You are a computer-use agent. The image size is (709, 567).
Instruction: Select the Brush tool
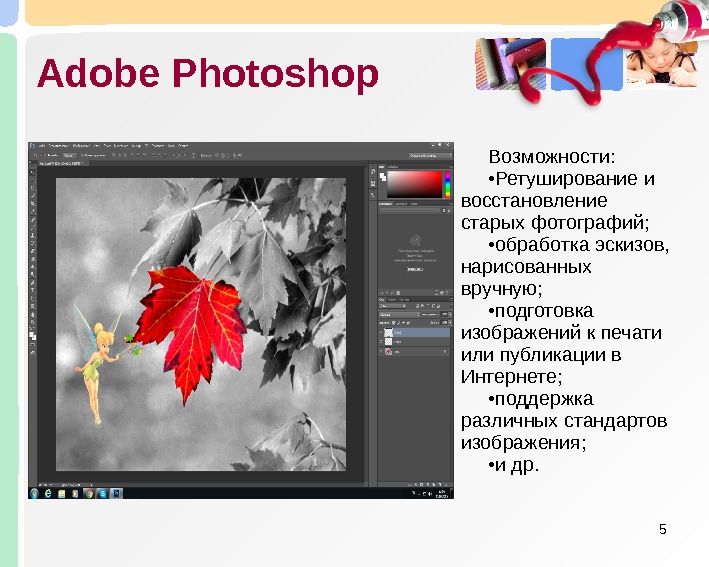pyautogui.click(x=35, y=227)
